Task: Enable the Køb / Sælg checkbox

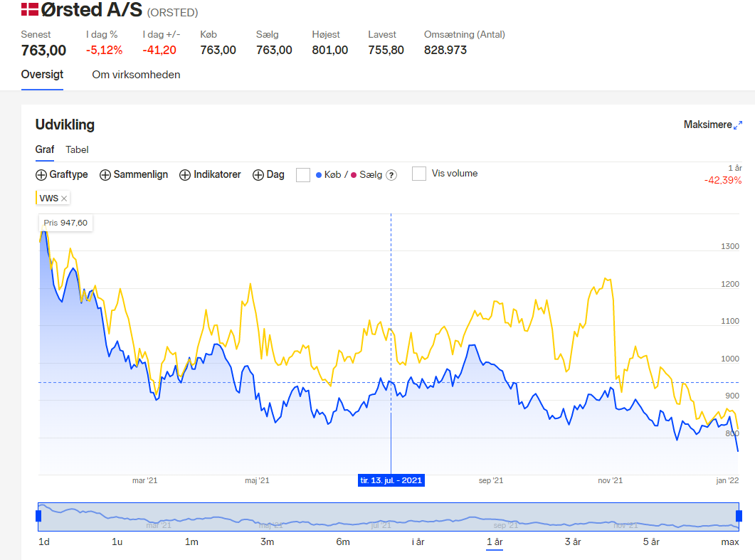Action: [303, 175]
